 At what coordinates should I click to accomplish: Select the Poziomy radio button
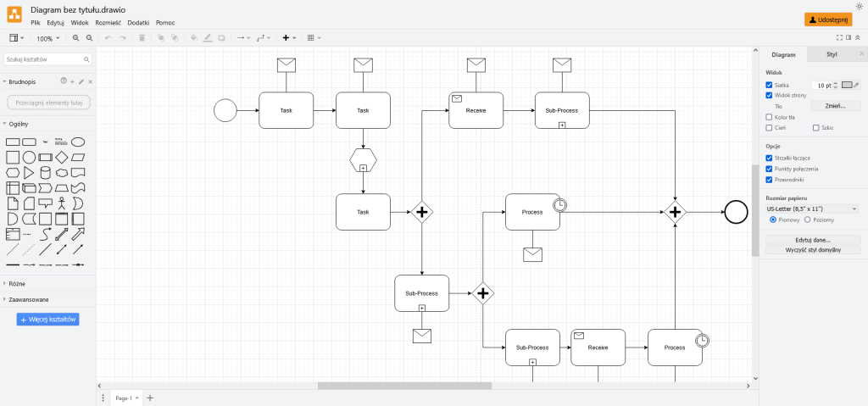[807, 220]
